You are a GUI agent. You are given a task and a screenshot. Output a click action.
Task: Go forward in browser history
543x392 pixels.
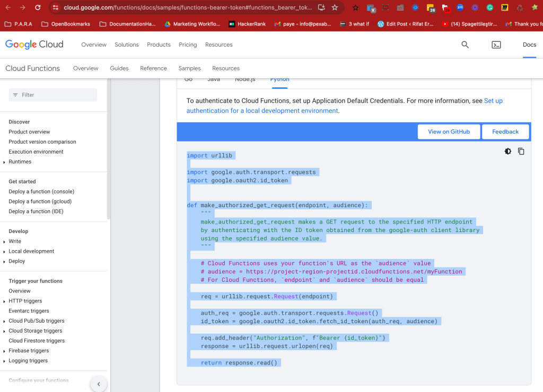(23, 7)
